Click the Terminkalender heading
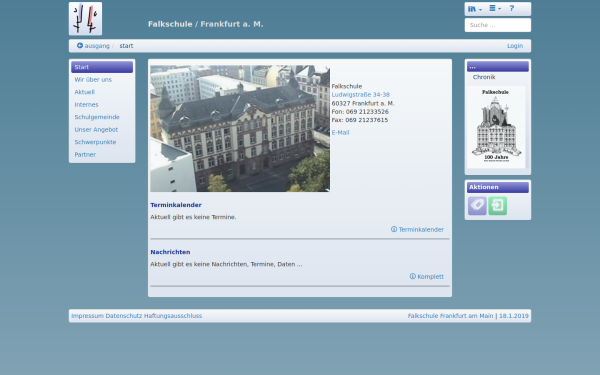 click(176, 205)
